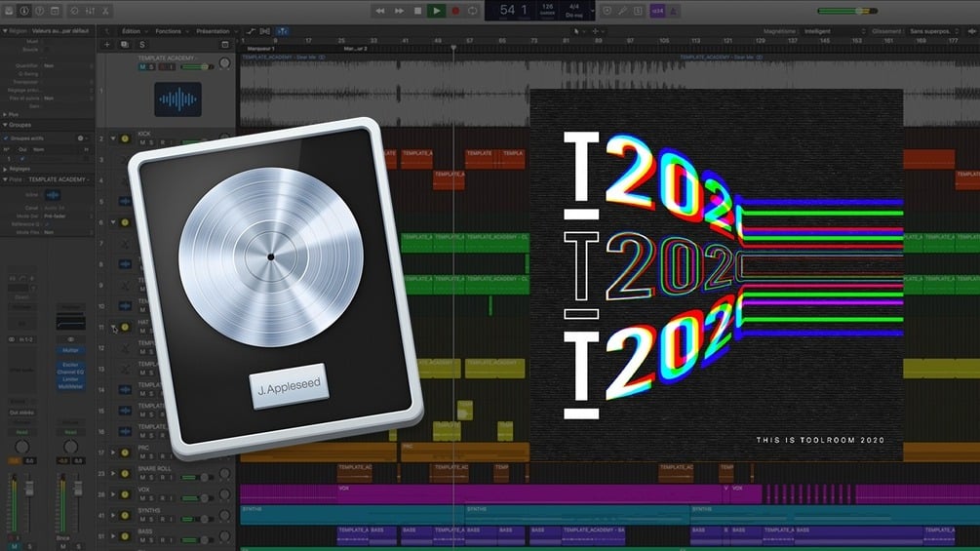Expand the SYNTHS track stack
The height and width of the screenshot is (551, 980).
(x=113, y=515)
